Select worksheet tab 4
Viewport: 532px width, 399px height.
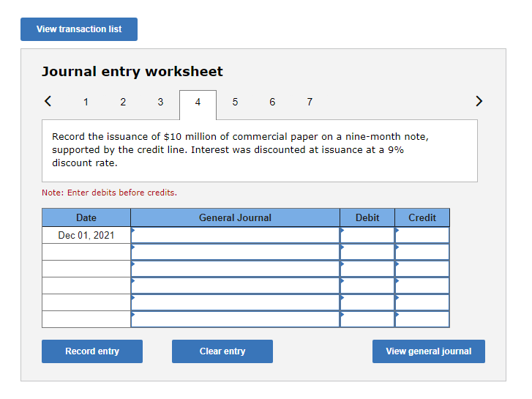tap(198, 105)
